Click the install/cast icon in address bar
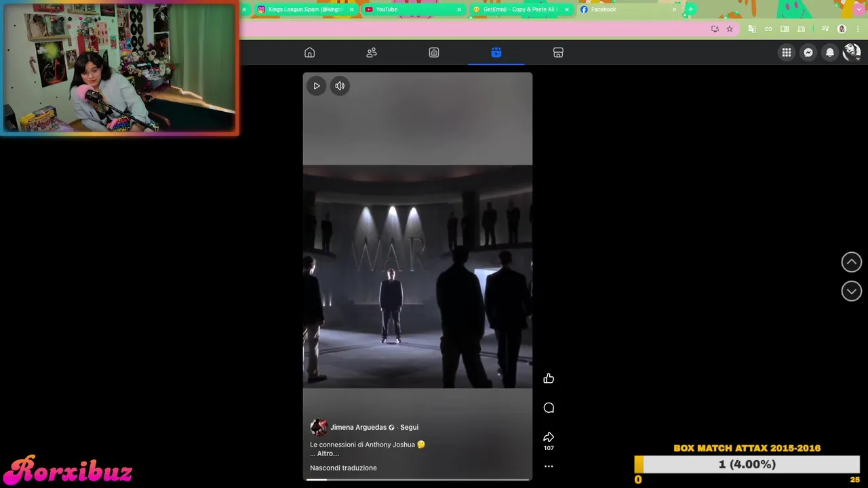This screenshot has height=488, width=868. pyautogui.click(x=715, y=29)
